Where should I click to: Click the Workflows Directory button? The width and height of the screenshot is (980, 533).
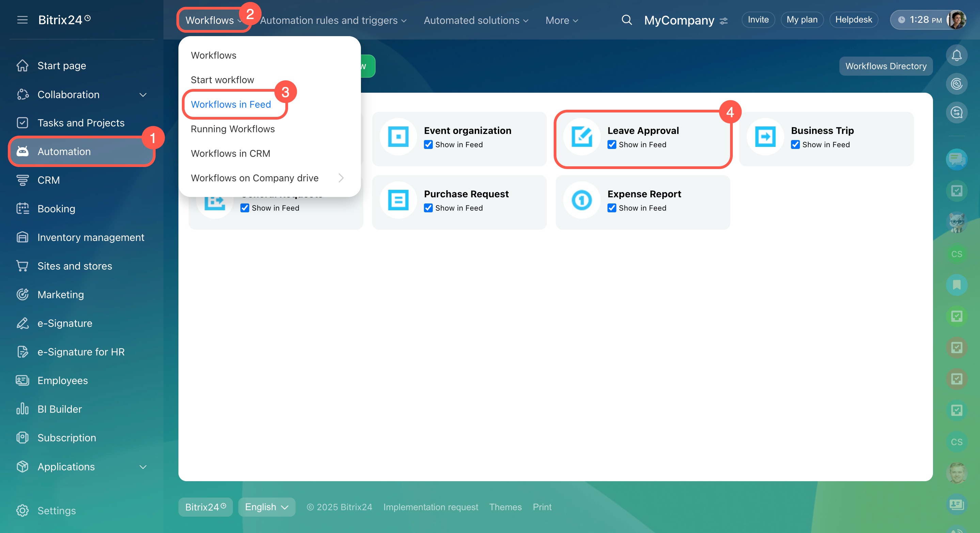[x=886, y=66]
